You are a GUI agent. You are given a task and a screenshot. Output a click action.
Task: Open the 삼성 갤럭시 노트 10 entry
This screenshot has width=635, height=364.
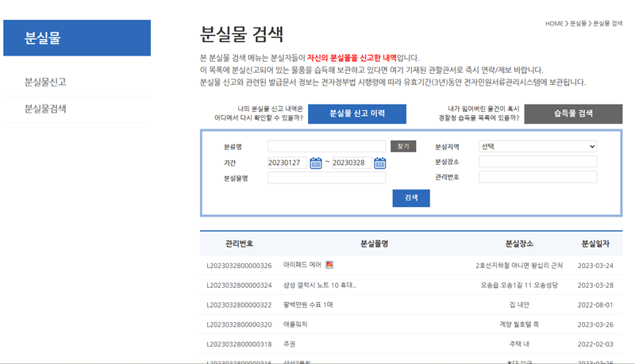(320, 285)
